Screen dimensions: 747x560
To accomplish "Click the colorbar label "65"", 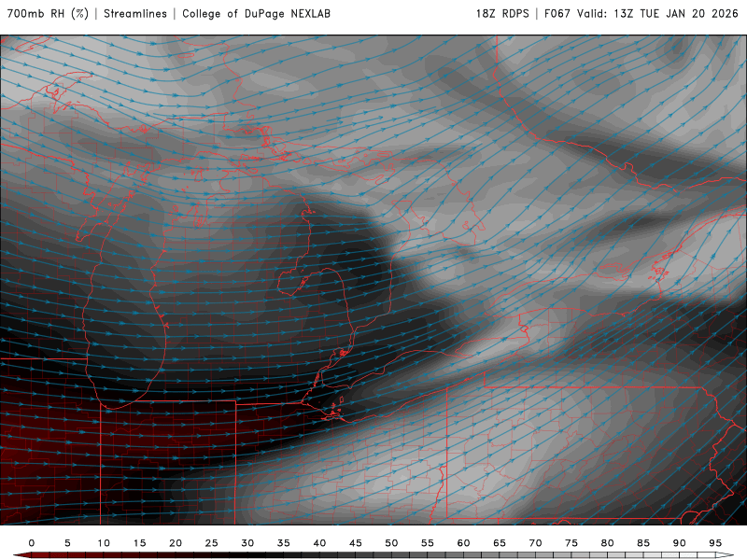I will pyautogui.click(x=500, y=543).
